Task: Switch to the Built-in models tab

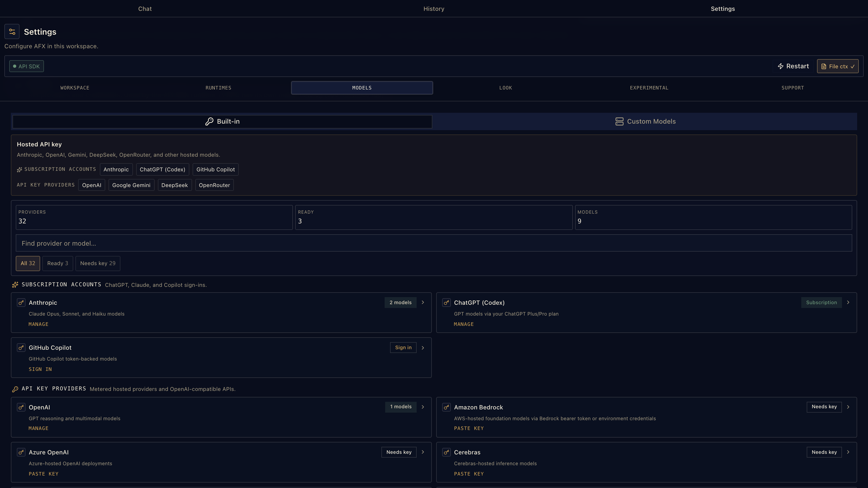Action: [x=222, y=121]
